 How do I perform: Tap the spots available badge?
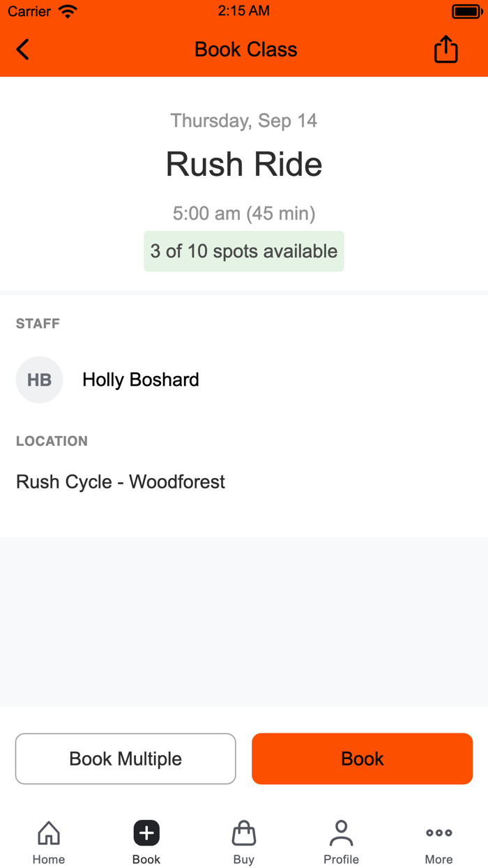(243, 251)
